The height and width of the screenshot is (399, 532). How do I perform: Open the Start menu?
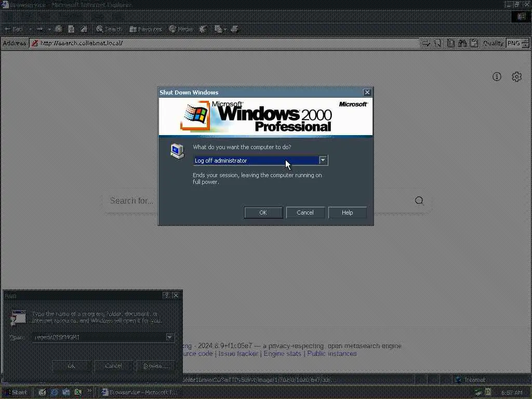[x=15, y=392]
